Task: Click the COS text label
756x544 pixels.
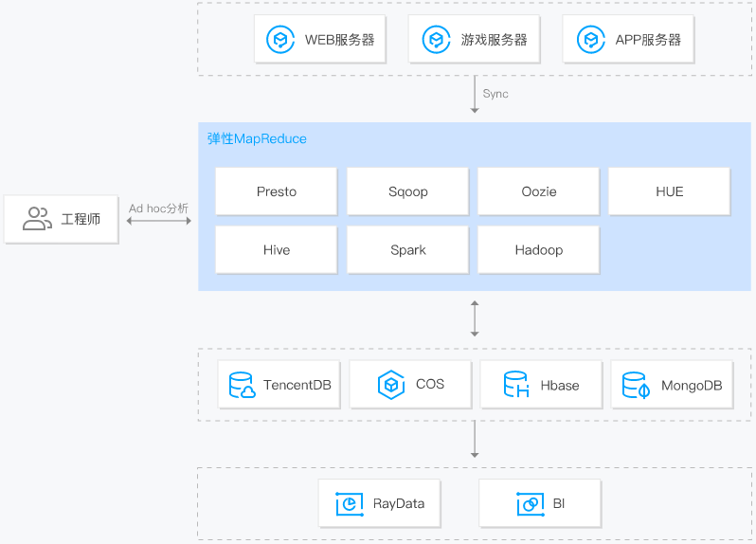Action: (430, 384)
